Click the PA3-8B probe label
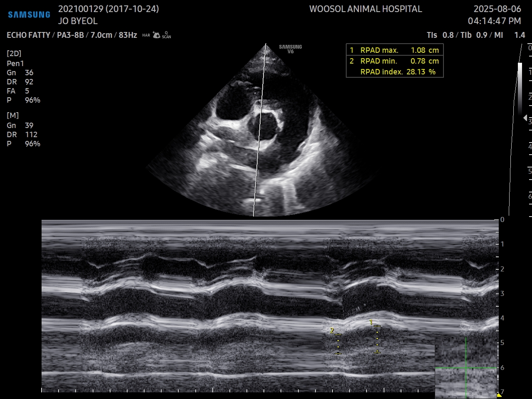 (x=70, y=35)
